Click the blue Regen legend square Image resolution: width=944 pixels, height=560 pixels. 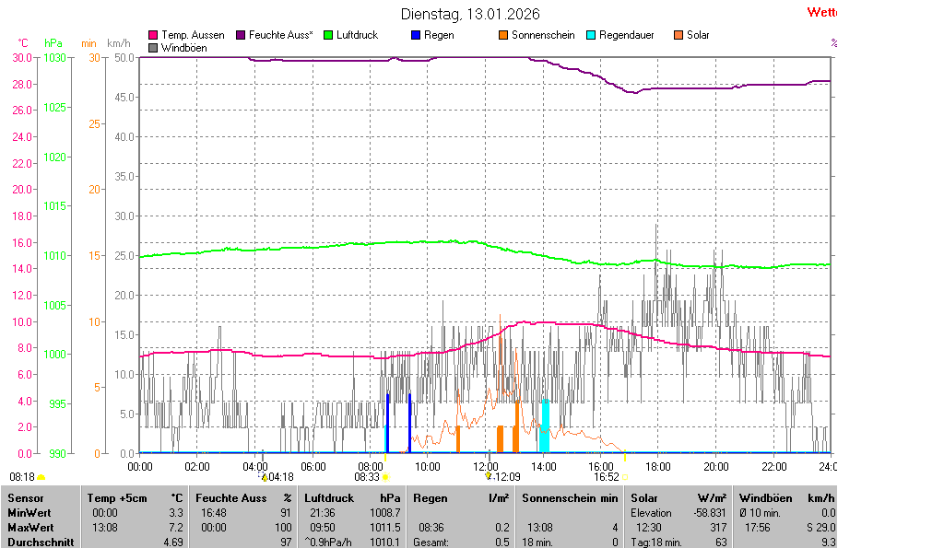pyautogui.click(x=415, y=36)
